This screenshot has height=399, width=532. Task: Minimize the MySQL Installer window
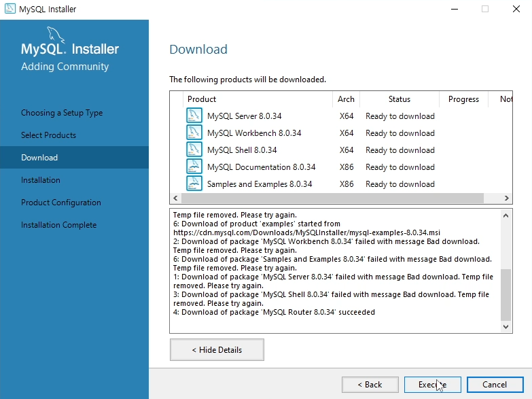455,9
